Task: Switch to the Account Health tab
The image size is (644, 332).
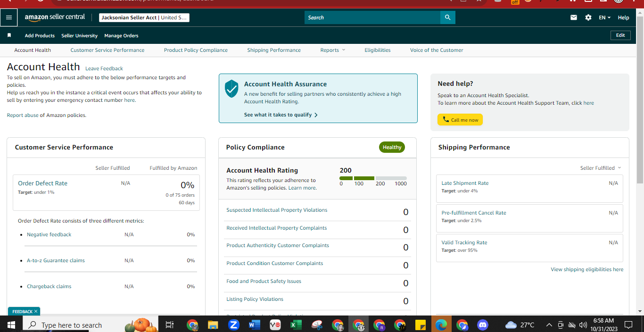Action: pyautogui.click(x=33, y=50)
